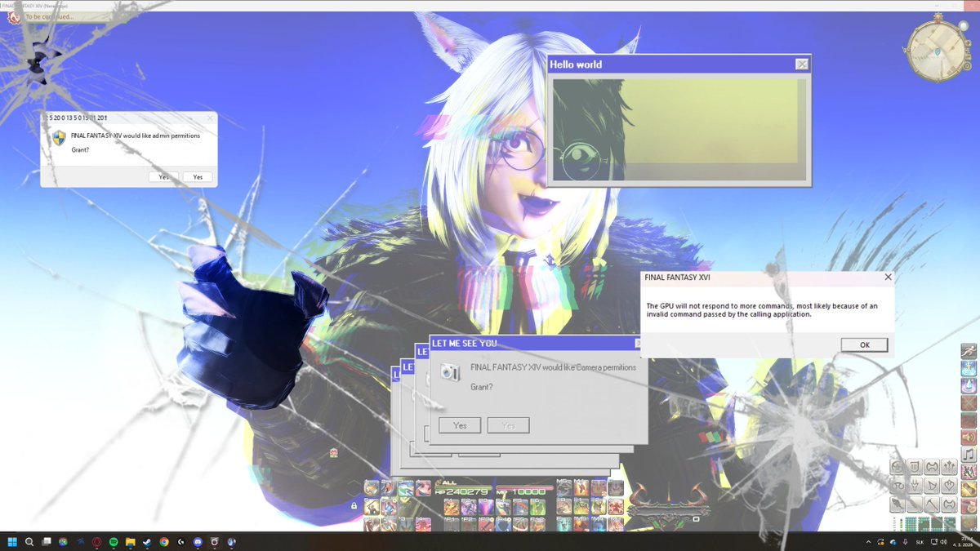Click the red speaker sound icon

coord(969,438)
